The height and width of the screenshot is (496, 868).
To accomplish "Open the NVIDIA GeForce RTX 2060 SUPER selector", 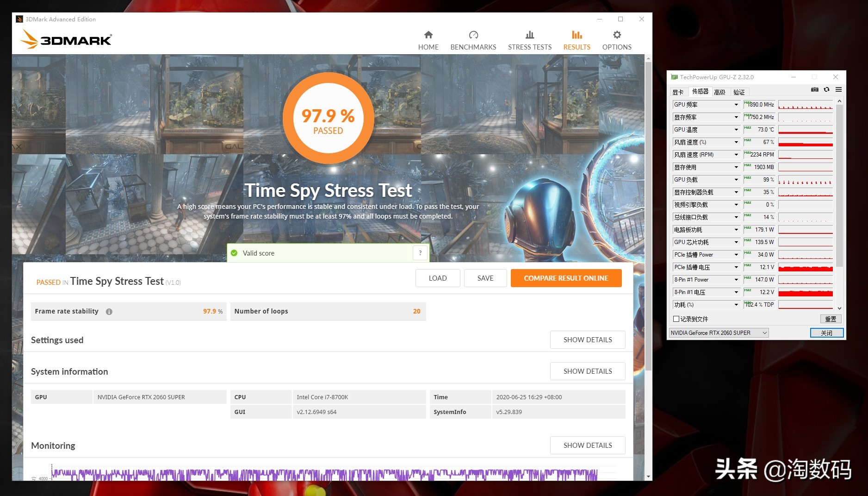I will (719, 333).
